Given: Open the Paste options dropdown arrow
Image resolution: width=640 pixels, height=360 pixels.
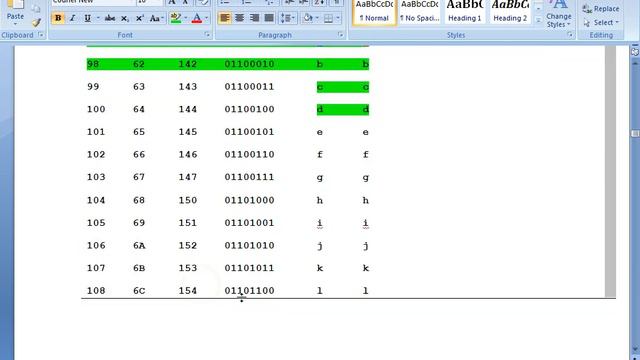Looking at the screenshot, I should point(15,24).
